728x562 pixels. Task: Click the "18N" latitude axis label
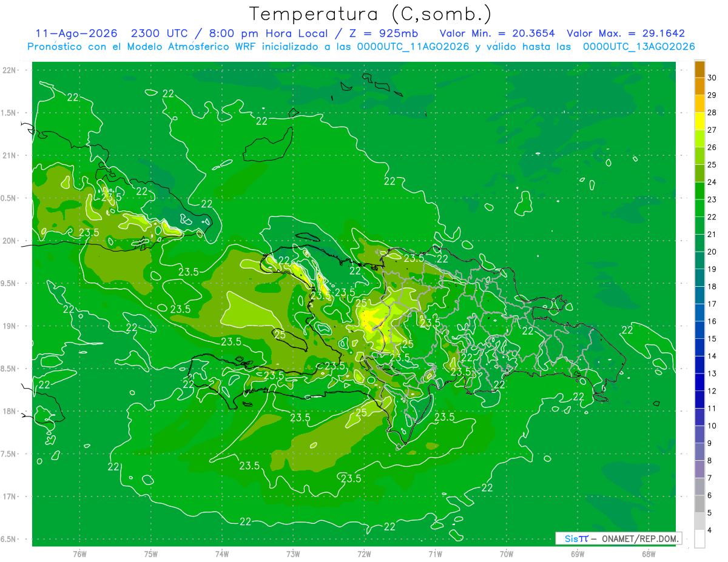tap(10, 412)
